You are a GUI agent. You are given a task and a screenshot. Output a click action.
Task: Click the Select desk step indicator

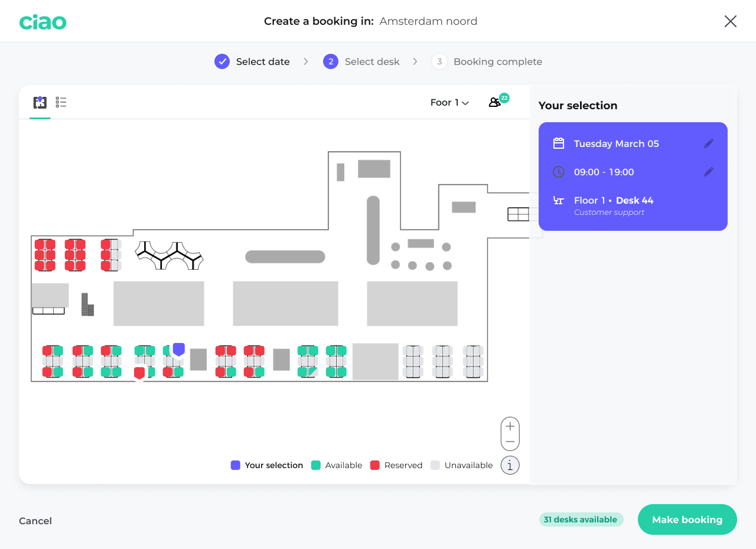coord(361,61)
